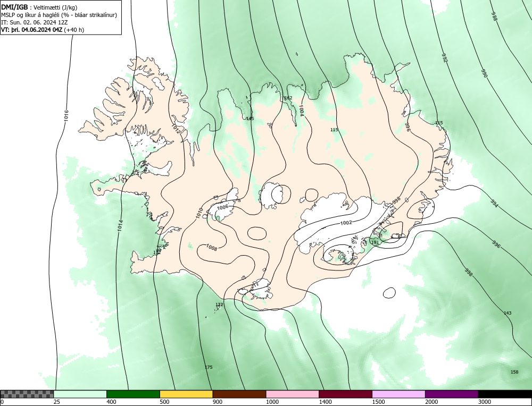The height and width of the screenshot is (406, 532).
Task: Select the legend scale number 400
Action: coord(111,402)
